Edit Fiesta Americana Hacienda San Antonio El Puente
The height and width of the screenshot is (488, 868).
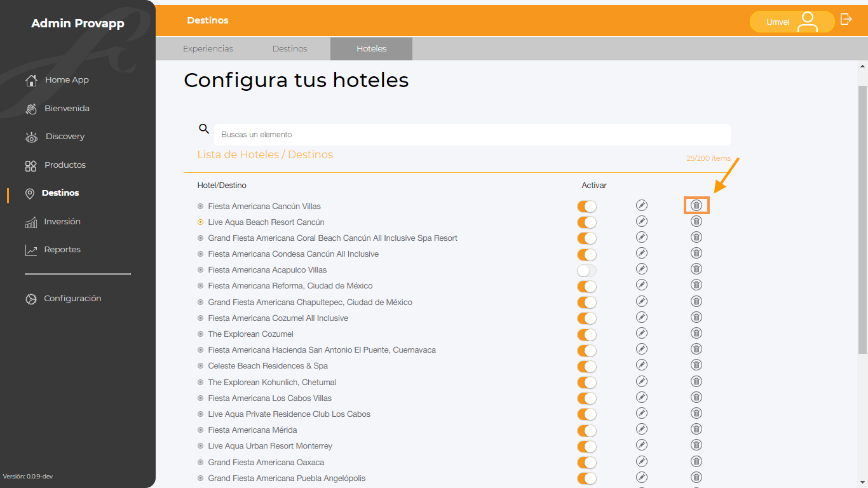click(x=642, y=349)
